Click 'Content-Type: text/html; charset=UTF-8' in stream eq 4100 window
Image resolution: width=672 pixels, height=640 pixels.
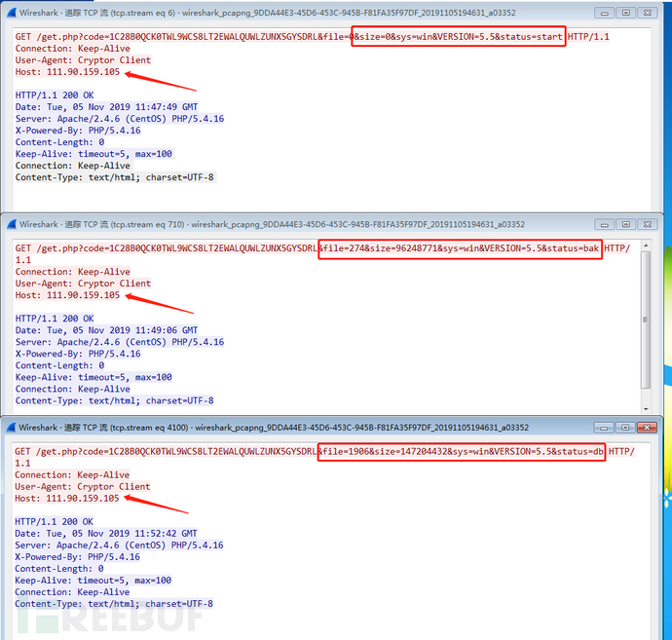pyautogui.click(x=114, y=604)
